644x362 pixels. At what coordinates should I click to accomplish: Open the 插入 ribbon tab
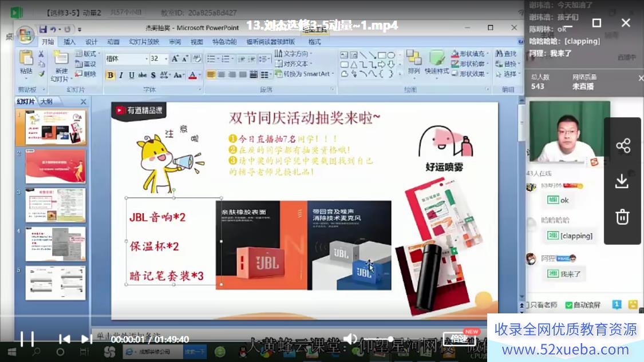pyautogui.click(x=69, y=42)
